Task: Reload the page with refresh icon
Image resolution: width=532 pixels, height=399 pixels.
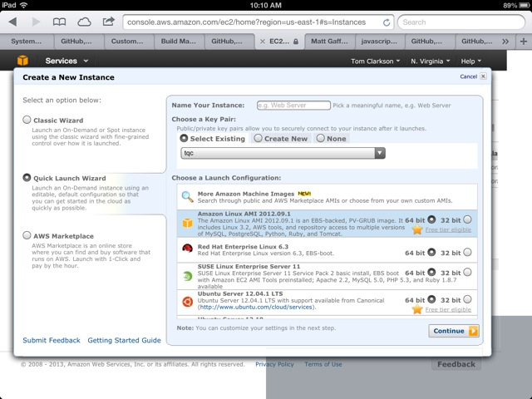Action: [387, 22]
